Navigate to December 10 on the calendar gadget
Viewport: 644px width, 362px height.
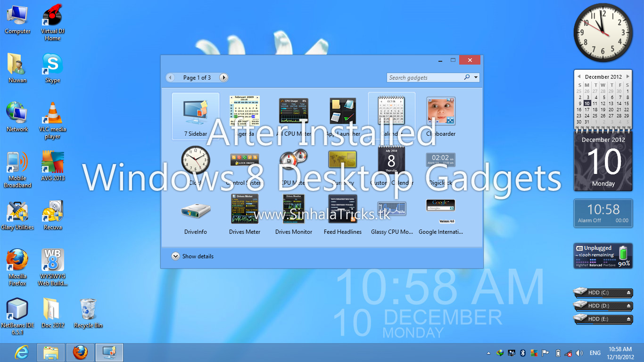(587, 103)
